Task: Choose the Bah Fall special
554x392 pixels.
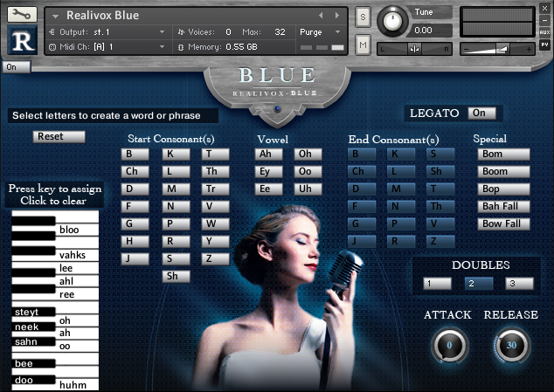Action: [503, 206]
